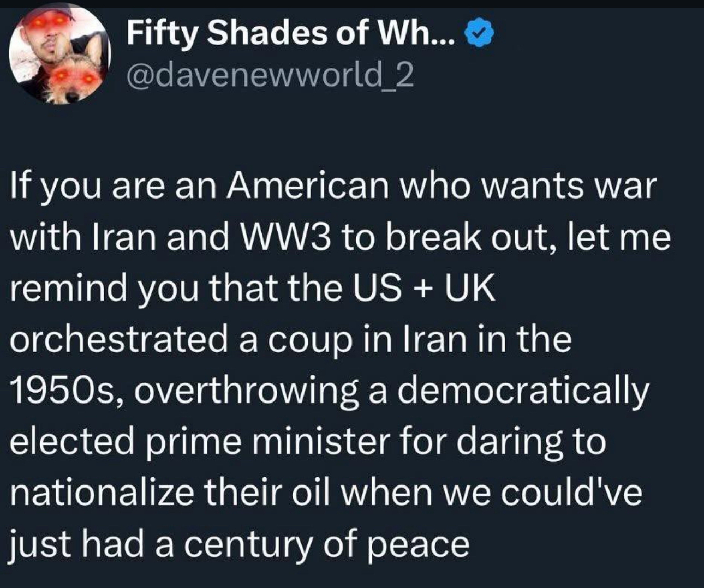The image size is (704, 588).
Task: Click the blue verified checkmark badge
Action: [479, 36]
